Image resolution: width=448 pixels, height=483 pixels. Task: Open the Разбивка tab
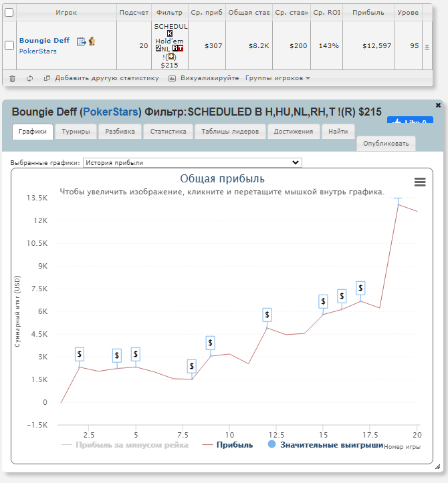tap(120, 132)
